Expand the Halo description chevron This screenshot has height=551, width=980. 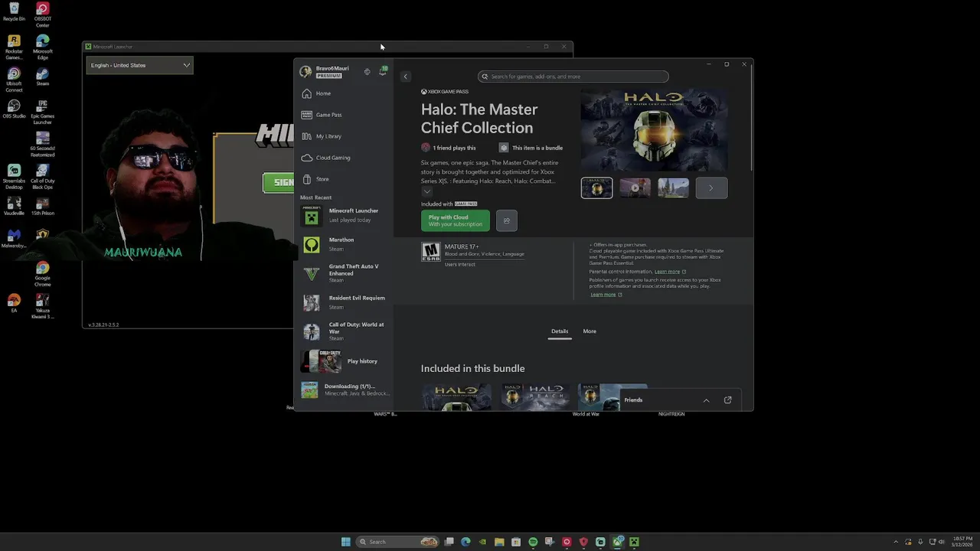426,191
